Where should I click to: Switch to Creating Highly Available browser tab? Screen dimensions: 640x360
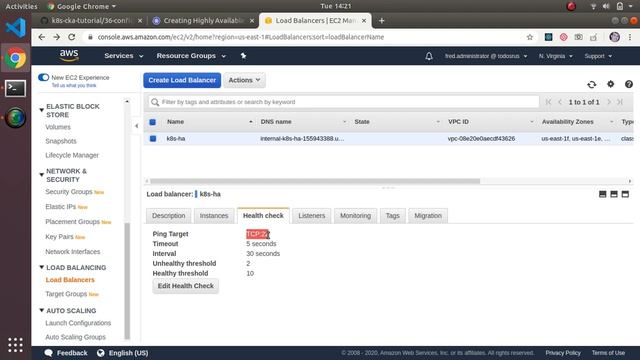click(x=203, y=20)
